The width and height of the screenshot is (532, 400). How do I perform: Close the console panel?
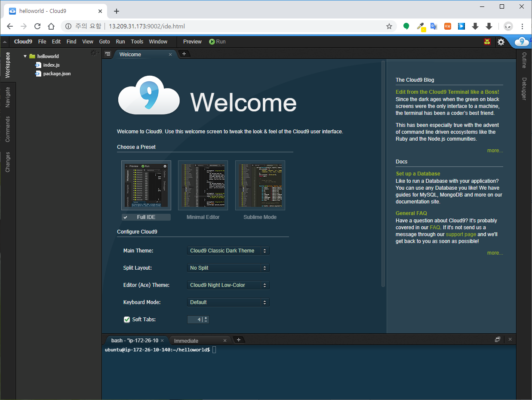(510, 339)
